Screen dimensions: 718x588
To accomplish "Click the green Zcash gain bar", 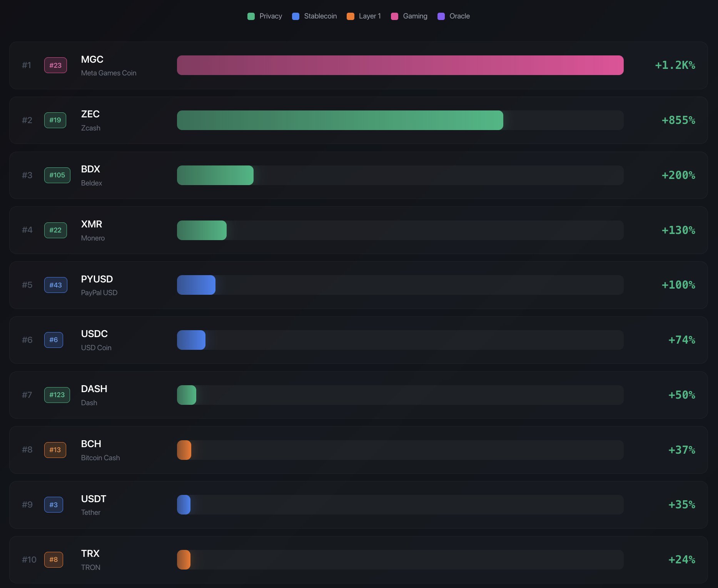I will coord(340,120).
